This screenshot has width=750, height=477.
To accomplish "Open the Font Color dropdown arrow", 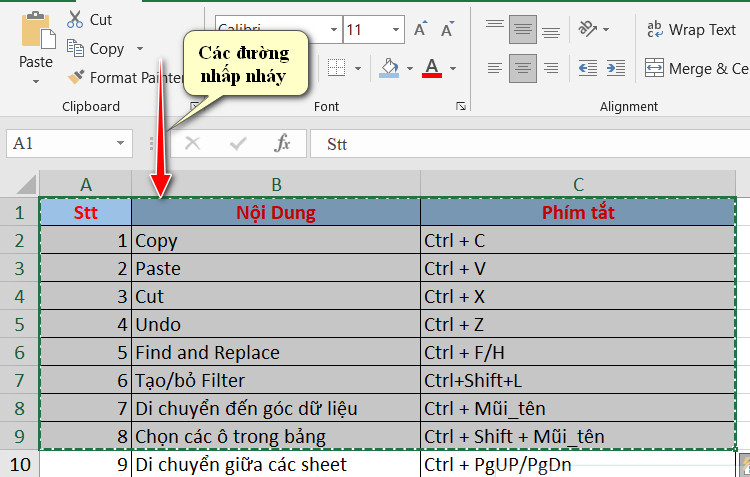I will [452, 68].
